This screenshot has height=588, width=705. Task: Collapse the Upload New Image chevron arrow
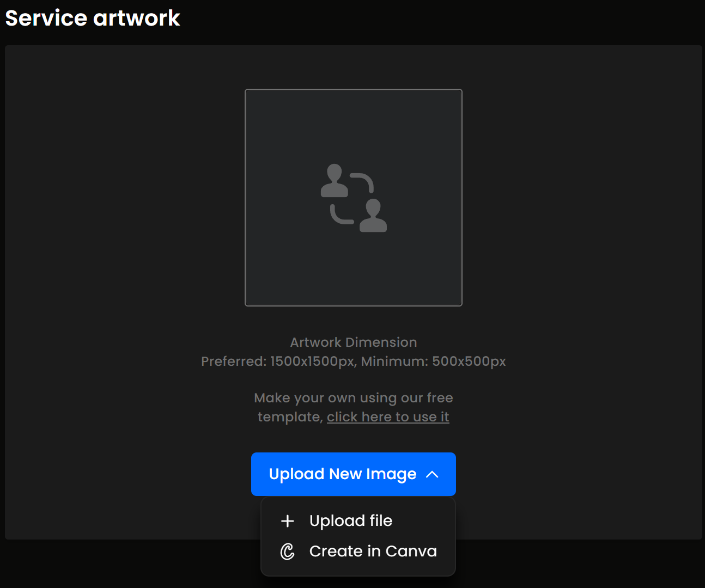432,474
